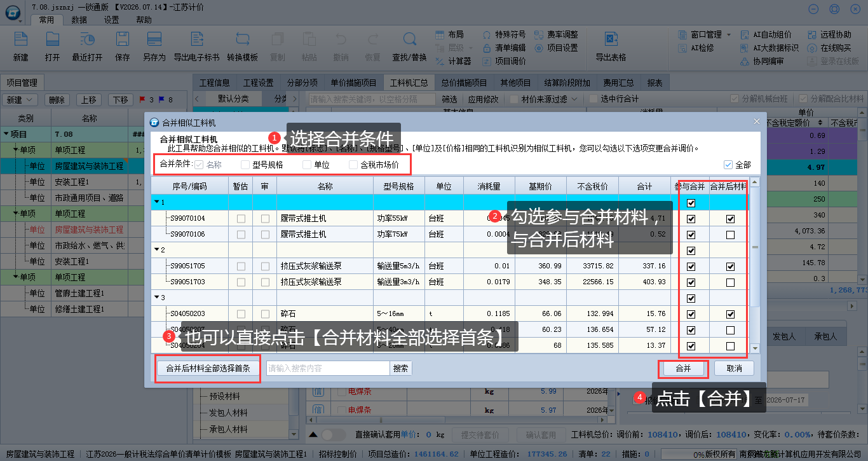868x461 pixels.
Task: Collapse group 3 in the merge table
Action: (x=157, y=298)
